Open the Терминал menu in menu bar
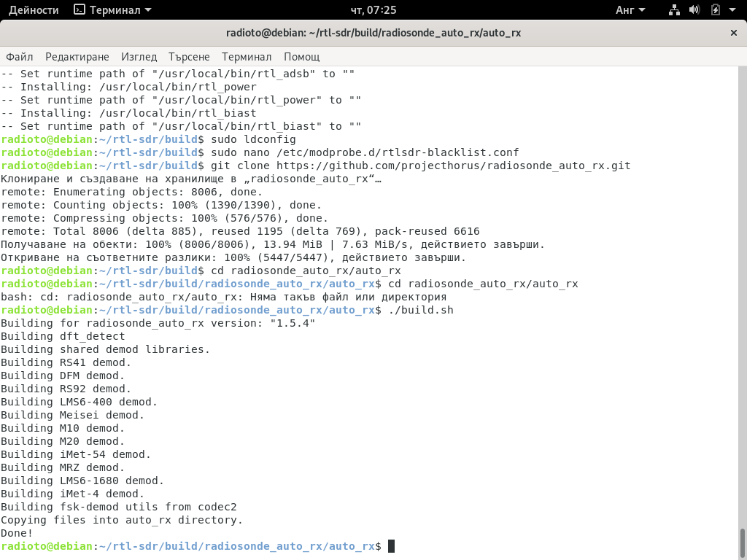Image resolution: width=747 pixels, height=560 pixels. coord(247,57)
